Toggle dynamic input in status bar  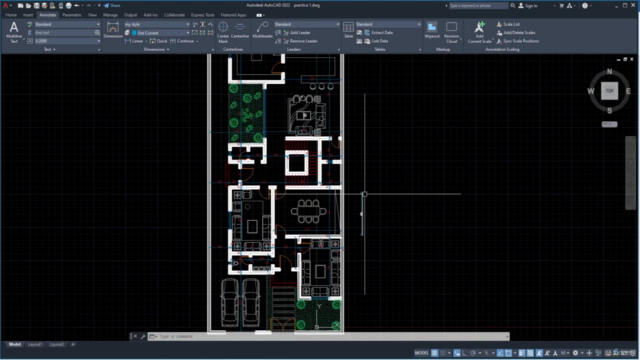(x=457, y=353)
